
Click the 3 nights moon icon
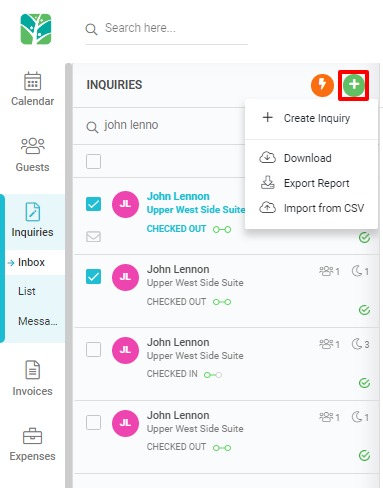(x=357, y=344)
